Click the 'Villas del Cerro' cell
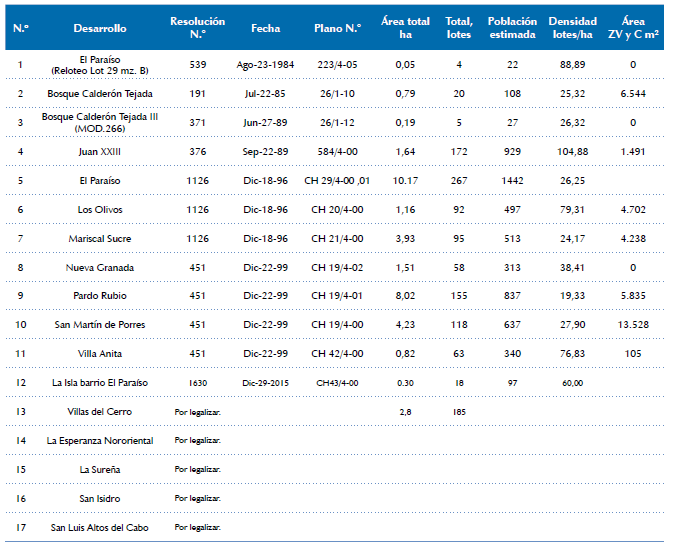 100,411
